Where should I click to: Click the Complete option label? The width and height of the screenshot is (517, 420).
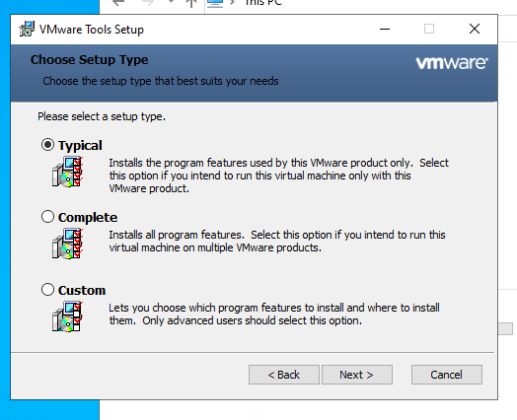point(88,218)
